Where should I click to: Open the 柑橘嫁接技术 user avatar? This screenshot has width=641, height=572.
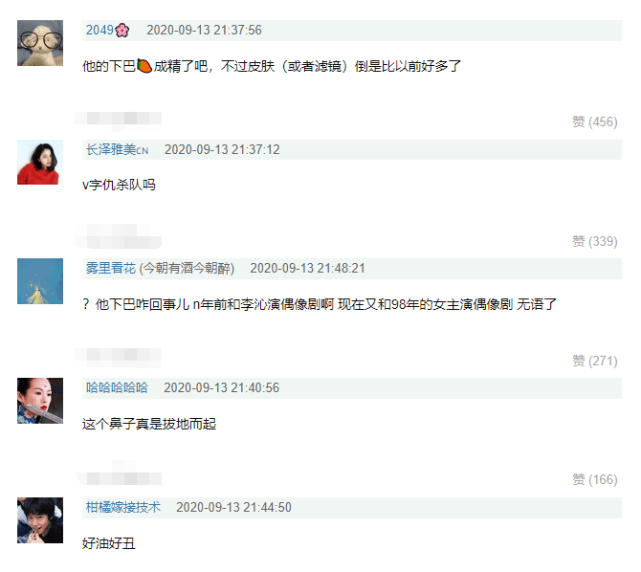40,520
